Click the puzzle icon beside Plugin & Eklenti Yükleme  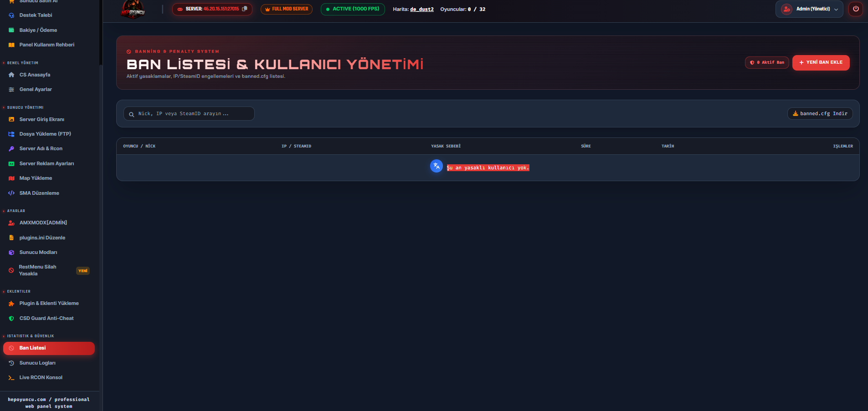tap(11, 304)
